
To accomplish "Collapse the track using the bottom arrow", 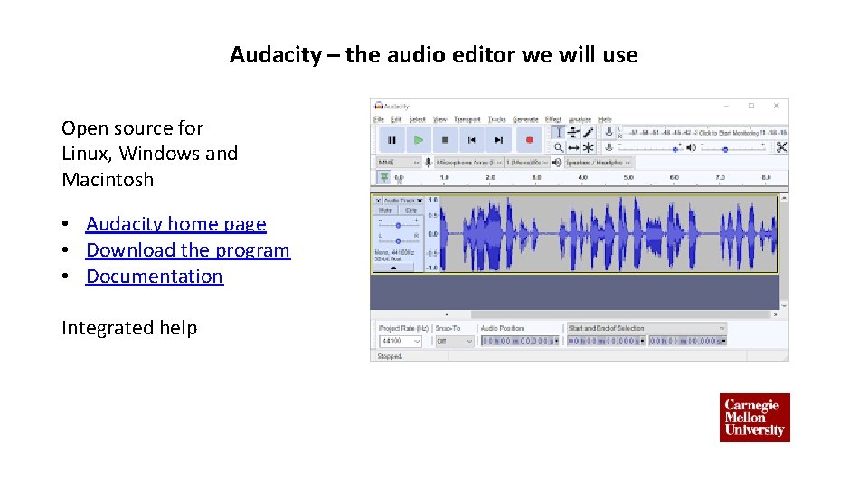I will [x=393, y=267].
